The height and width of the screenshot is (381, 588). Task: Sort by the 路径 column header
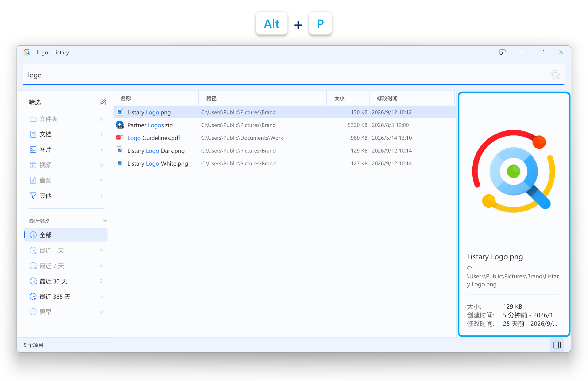[211, 98]
